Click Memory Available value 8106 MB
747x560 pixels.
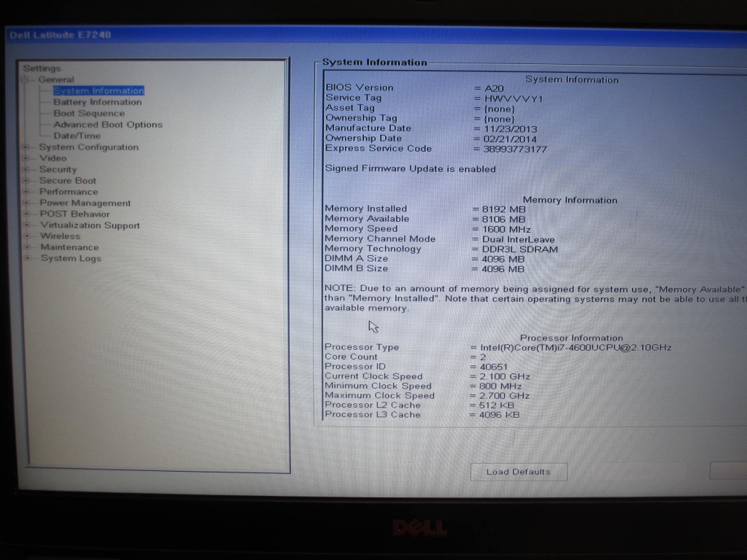tap(503, 219)
